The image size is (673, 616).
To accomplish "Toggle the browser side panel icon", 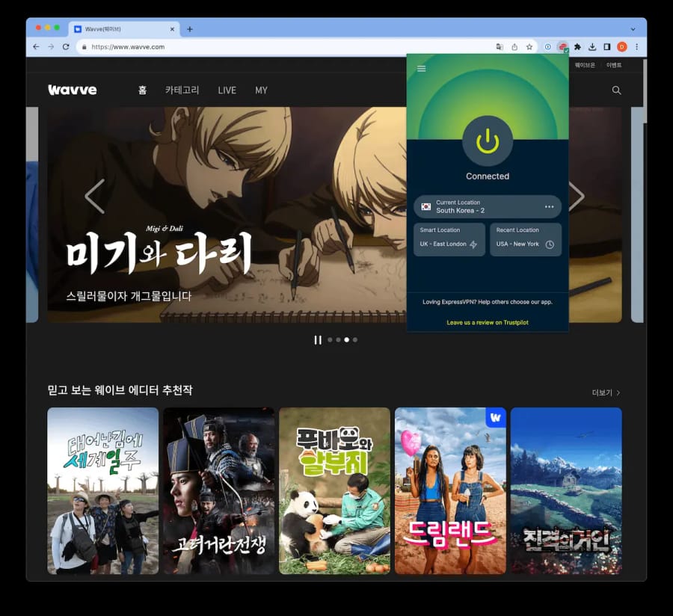I will pos(607,47).
